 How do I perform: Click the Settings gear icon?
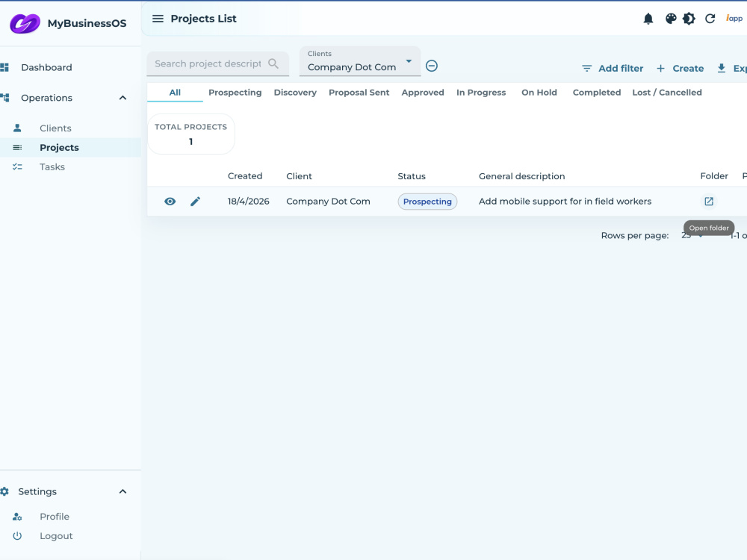point(4,491)
